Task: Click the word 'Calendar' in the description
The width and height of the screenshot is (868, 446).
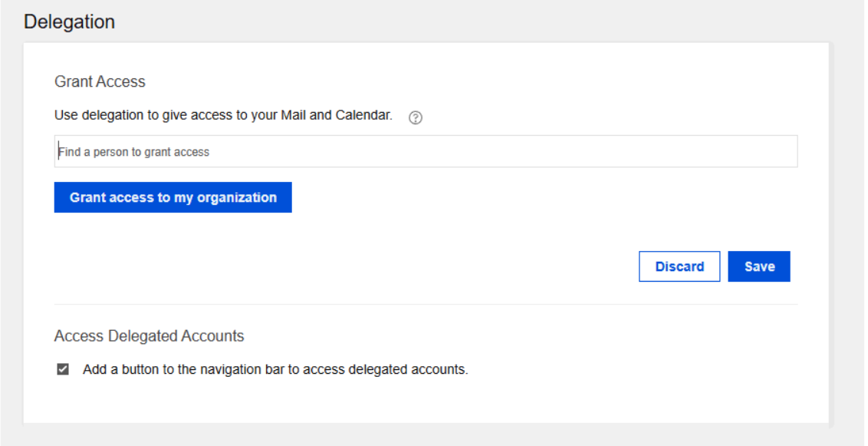Action: tap(363, 115)
